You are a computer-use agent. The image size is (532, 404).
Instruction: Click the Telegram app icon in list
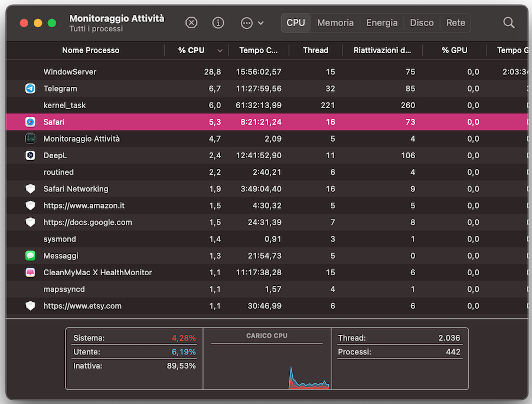tap(31, 89)
